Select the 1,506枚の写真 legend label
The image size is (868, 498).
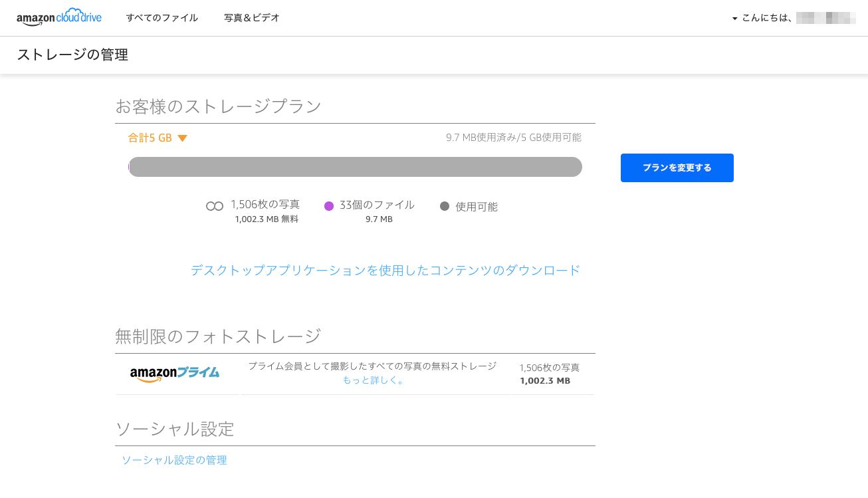265,204
